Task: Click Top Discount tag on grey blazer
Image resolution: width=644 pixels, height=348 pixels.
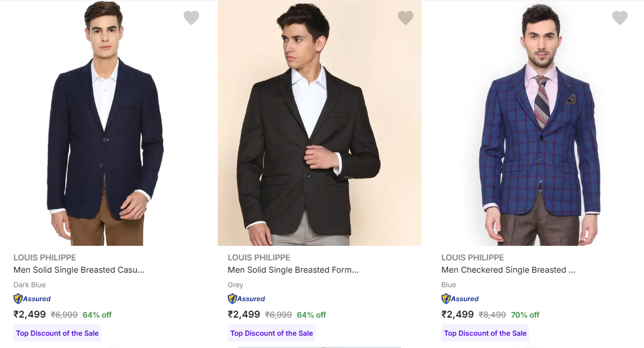Action: pyautogui.click(x=271, y=333)
